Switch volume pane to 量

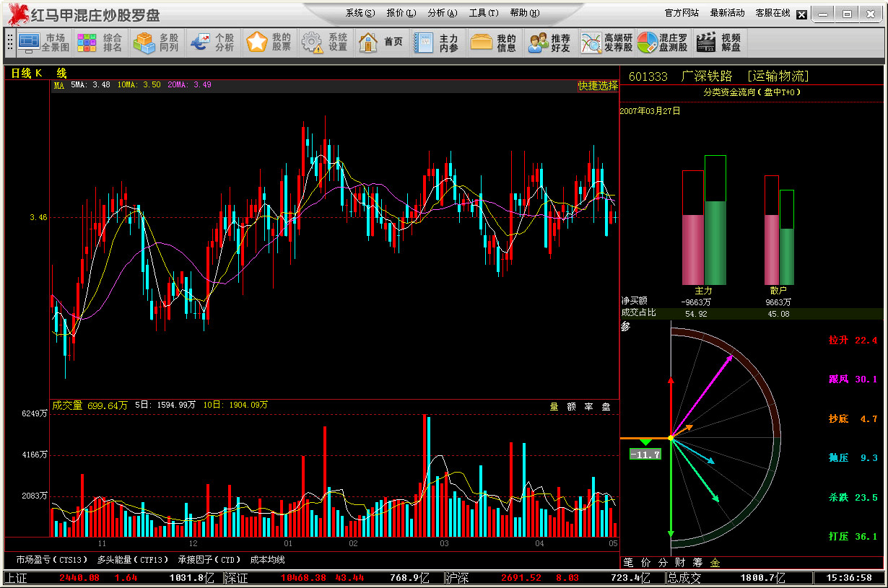point(554,406)
